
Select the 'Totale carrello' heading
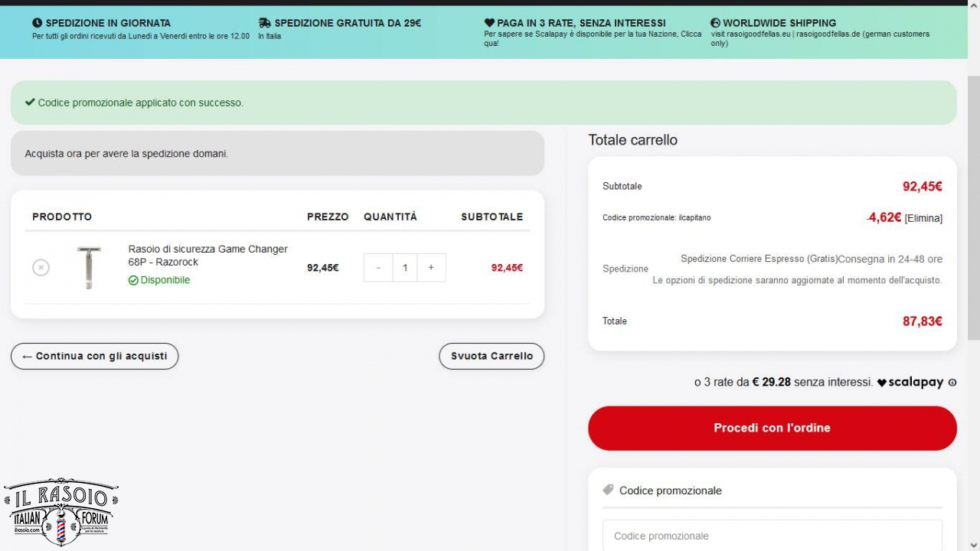tap(632, 140)
